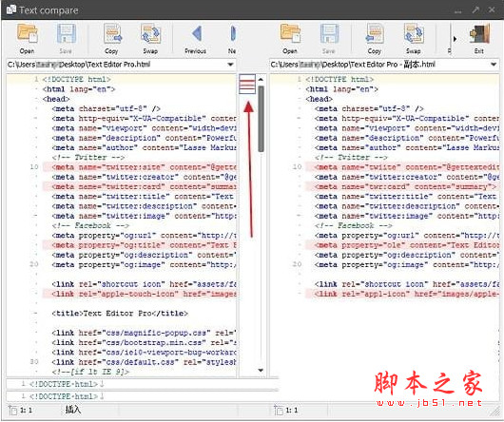The height and width of the screenshot is (422, 504).
Task: Click the 插入 insert mode status indicator
Action: [x=73, y=410]
